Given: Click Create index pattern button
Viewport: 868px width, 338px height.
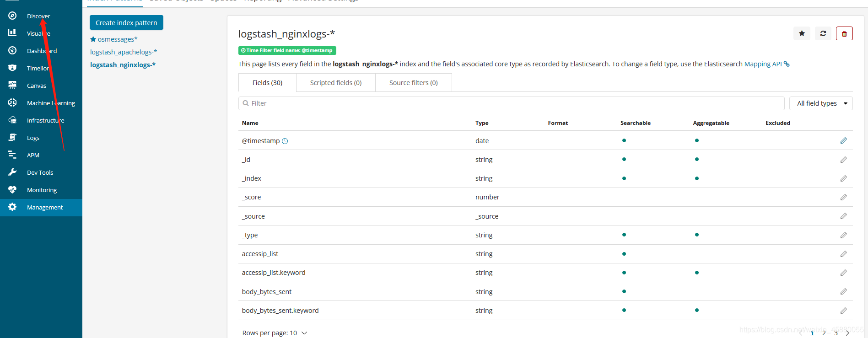Looking at the screenshot, I should [x=126, y=22].
